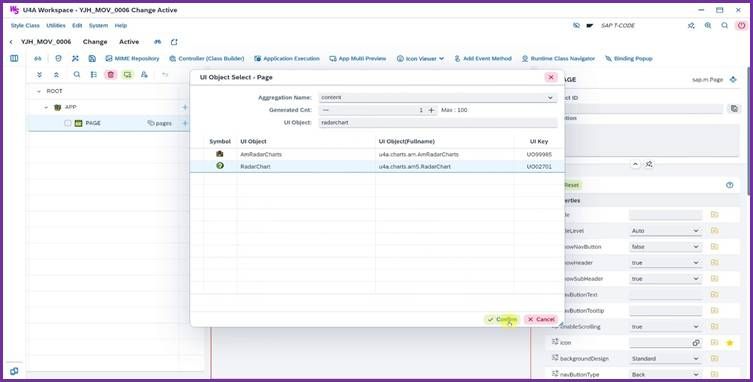
Task: Click the display/change glasses icon next to Active
Action: [x=158, y=42]
